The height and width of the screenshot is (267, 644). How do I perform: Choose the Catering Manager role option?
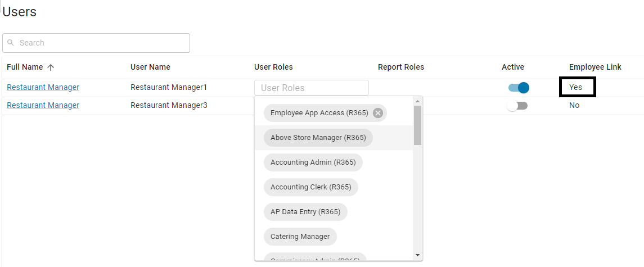tap(300, 237)
